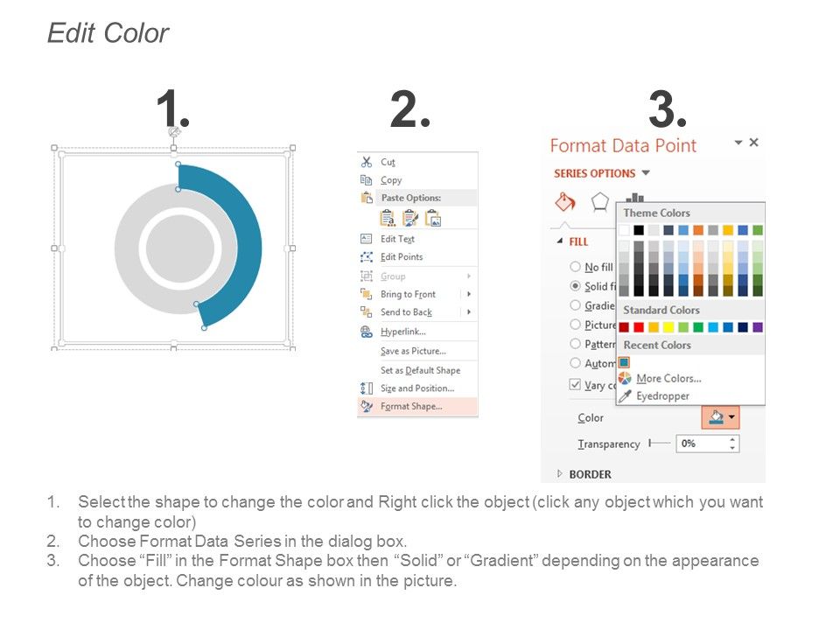Choose the Keep Source Formatting paste icon

pyautogui.click(x=409, y=219)
